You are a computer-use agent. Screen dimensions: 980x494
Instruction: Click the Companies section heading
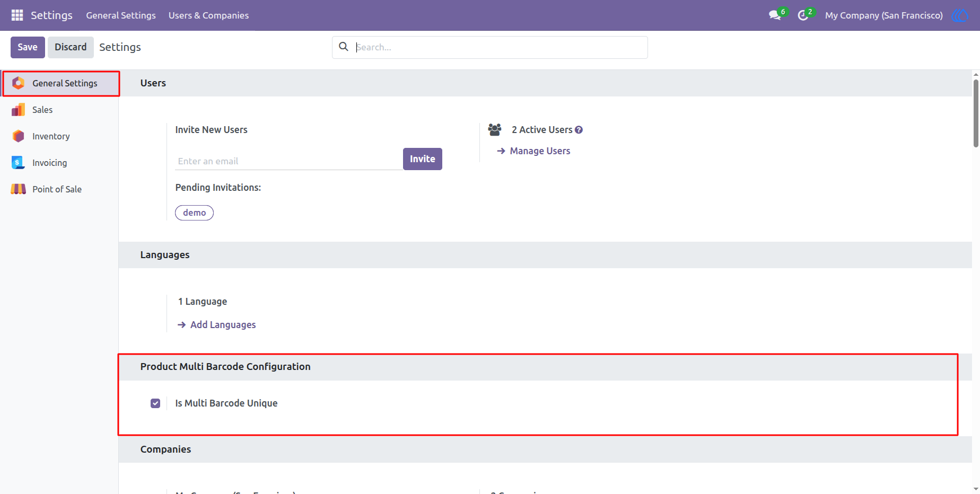click(x=165, y=449)
